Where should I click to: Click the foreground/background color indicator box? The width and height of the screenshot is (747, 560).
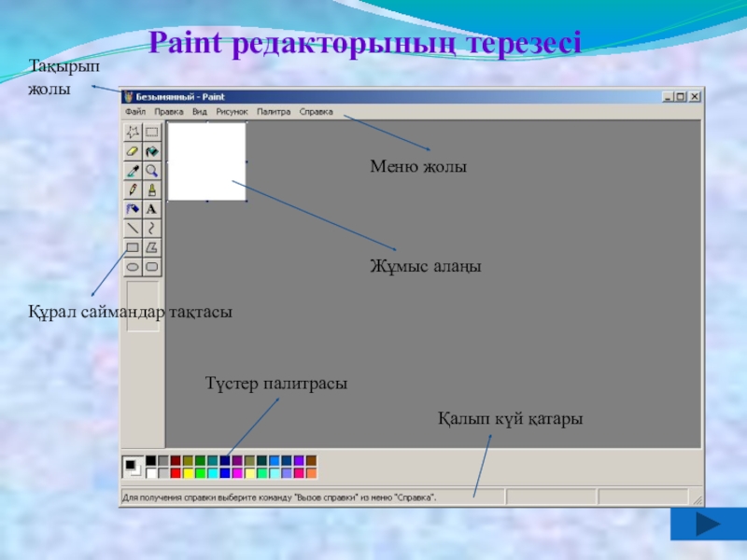tap(133, 467)
